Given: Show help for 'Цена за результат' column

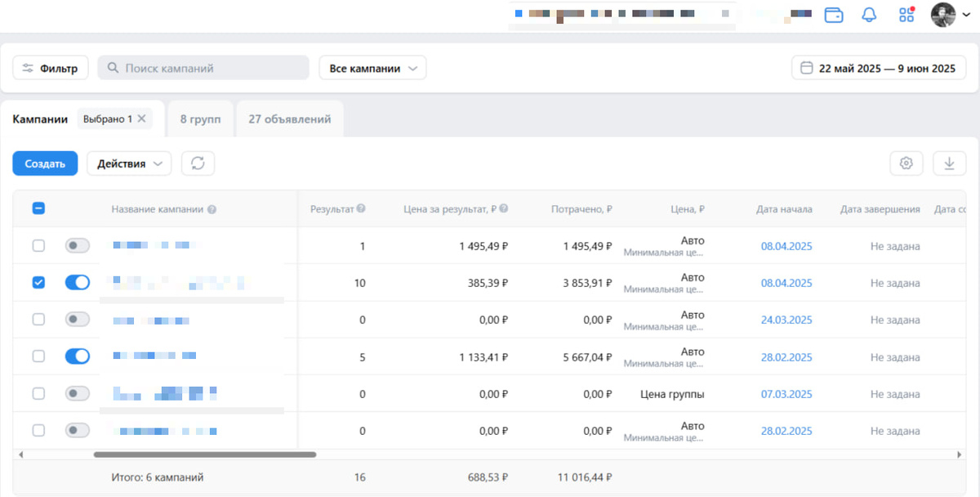Looking at the screenshot, I should tap(504, 208).
